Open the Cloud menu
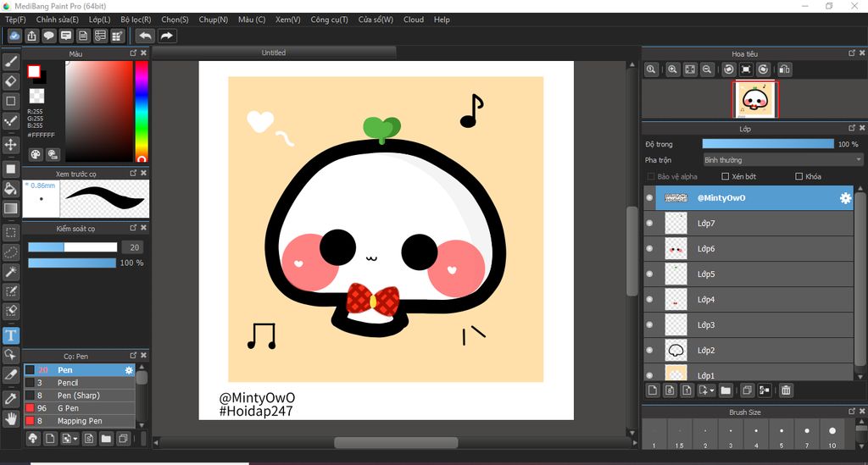Viewport: 868px width, 465px height. pos(414,19)
